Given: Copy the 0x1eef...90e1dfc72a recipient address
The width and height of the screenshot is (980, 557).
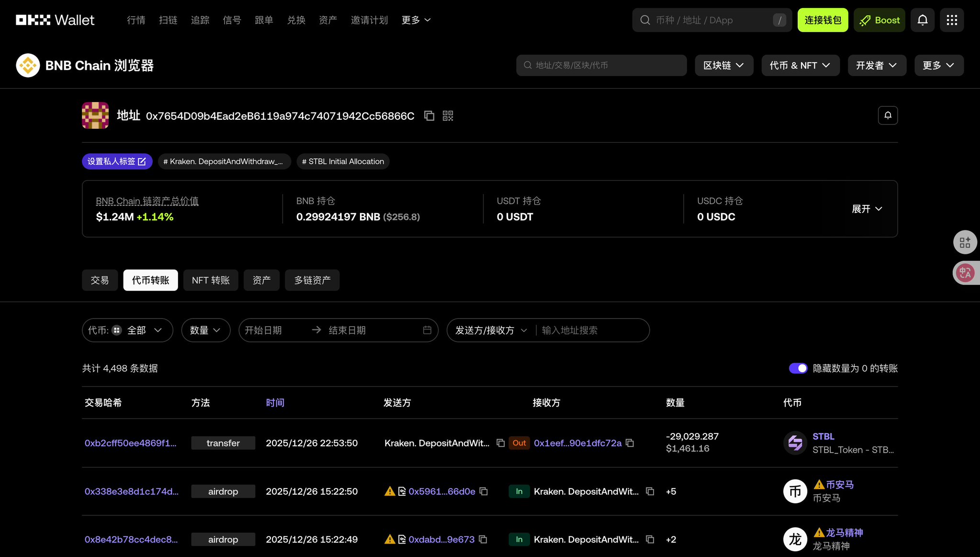Looking at the screenshot, I should click(630, 443).
